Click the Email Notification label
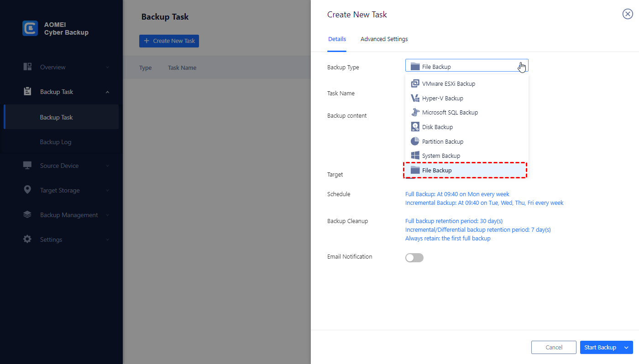Viewport: 639px width, 364px height. [350, 257]
